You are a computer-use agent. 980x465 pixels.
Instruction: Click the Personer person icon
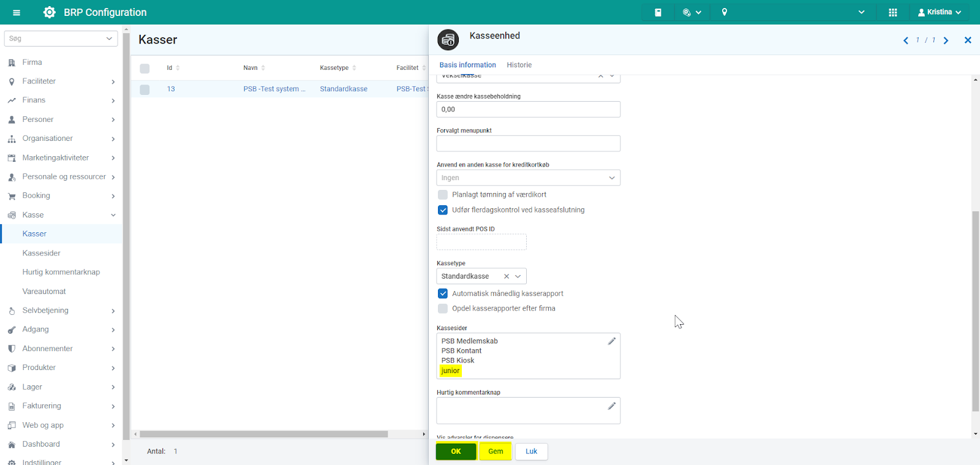[12, 119]
